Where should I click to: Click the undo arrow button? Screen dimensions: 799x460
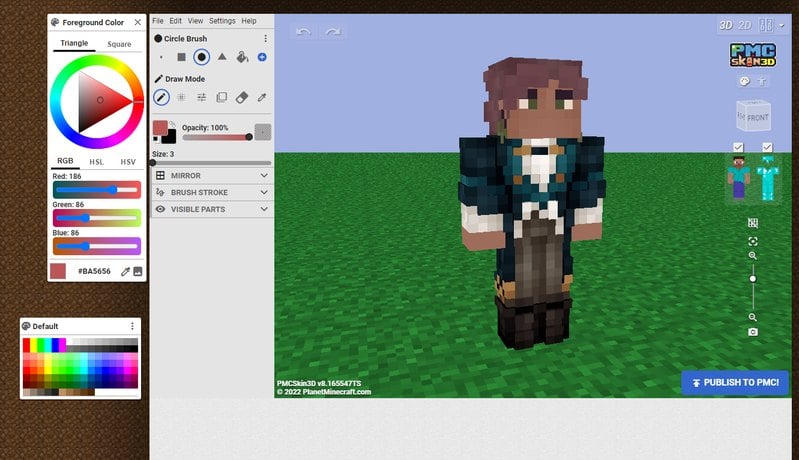tap(303, 32)
